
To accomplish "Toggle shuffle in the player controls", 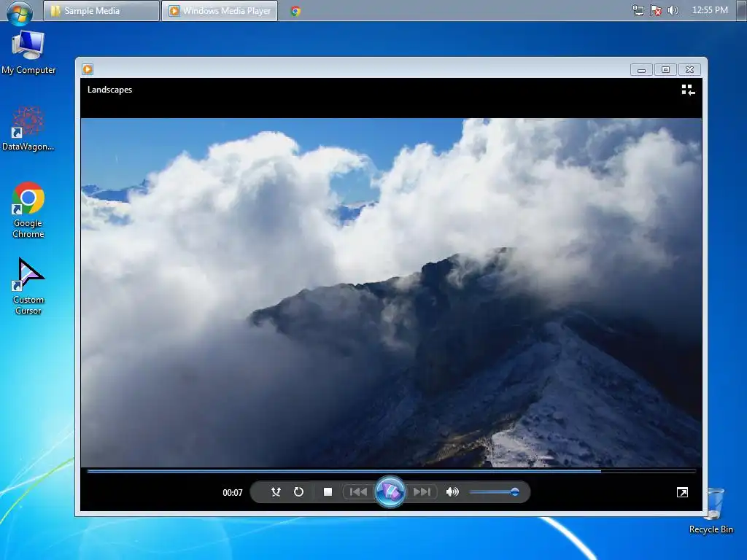I will [276, 492].
